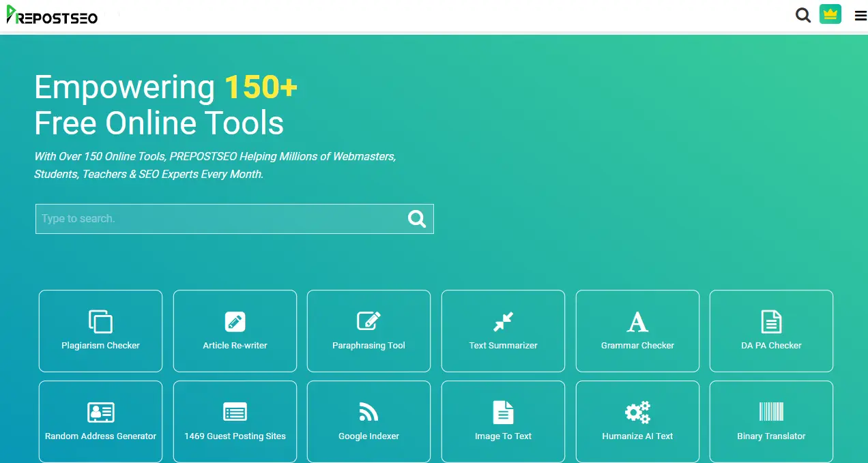868x463 pixels.
Task: Open '1469 Guest Posting Sites' label link
Action: (x=235, y=436)
